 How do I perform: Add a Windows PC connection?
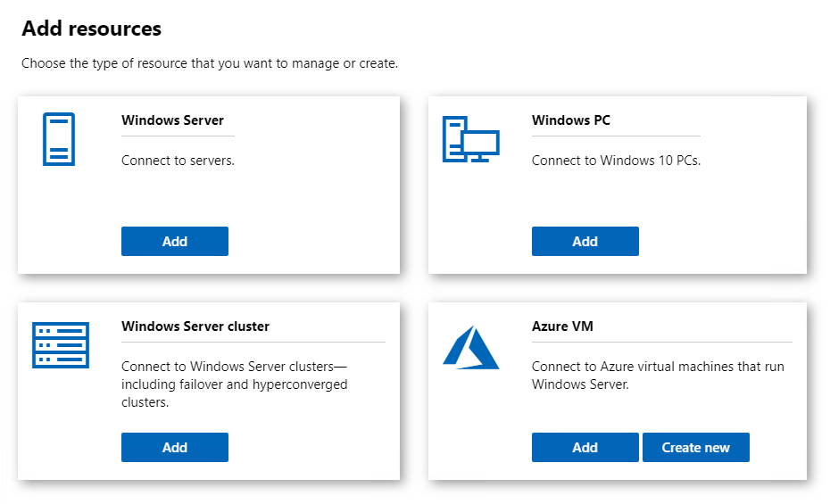click(x=585, y=241)
